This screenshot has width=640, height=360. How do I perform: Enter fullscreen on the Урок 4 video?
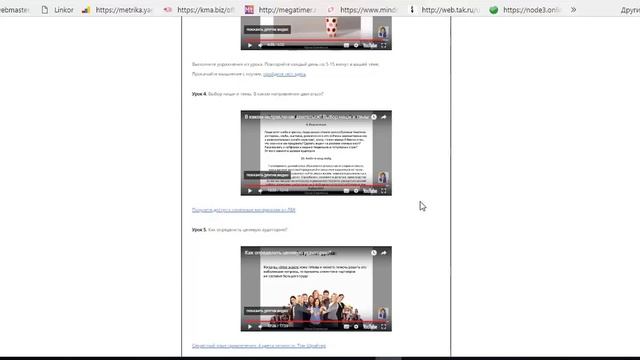(384, 191)
